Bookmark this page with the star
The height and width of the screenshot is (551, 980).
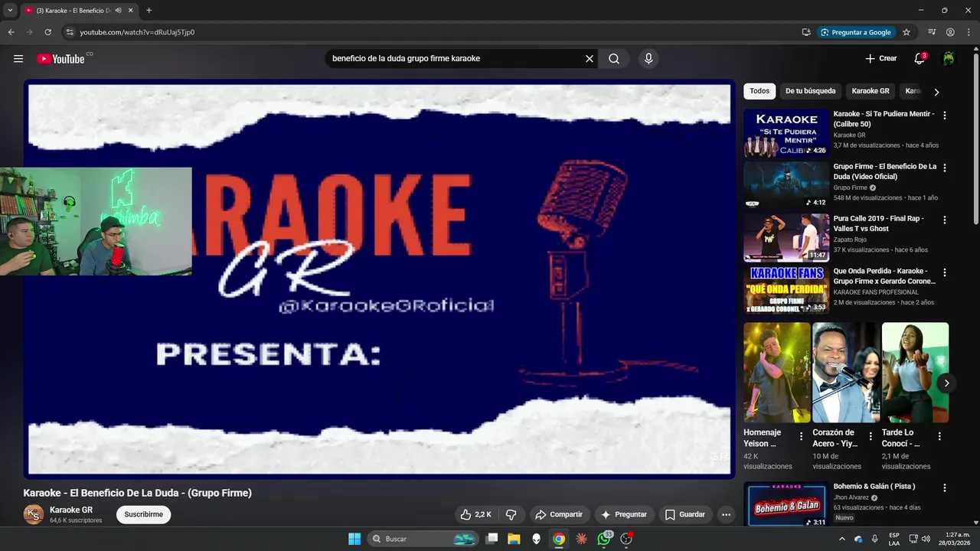pos(906,32)
